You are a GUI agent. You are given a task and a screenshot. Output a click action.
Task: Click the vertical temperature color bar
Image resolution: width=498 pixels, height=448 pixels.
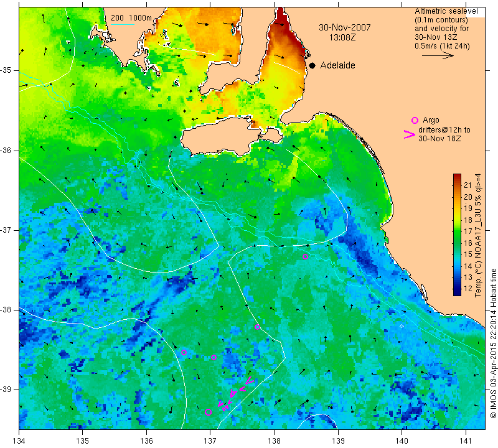[457, 235]
